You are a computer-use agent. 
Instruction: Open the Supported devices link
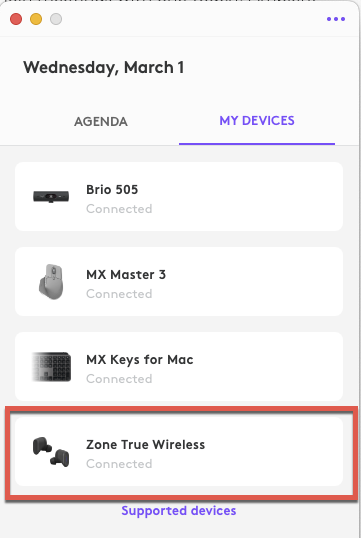click(x=179, y=511)
